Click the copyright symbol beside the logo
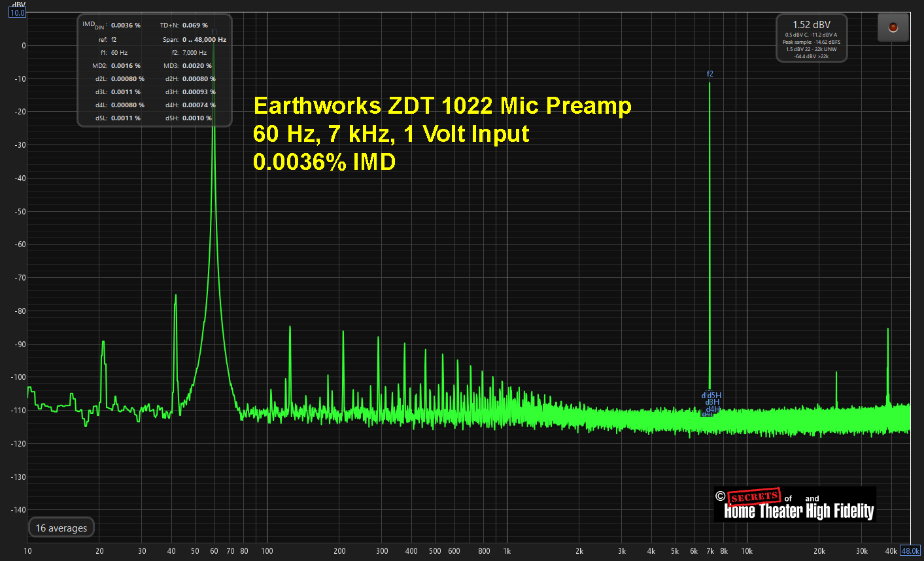Image resolution: width=924 pixels, height=561 pixels. (720, 496)
